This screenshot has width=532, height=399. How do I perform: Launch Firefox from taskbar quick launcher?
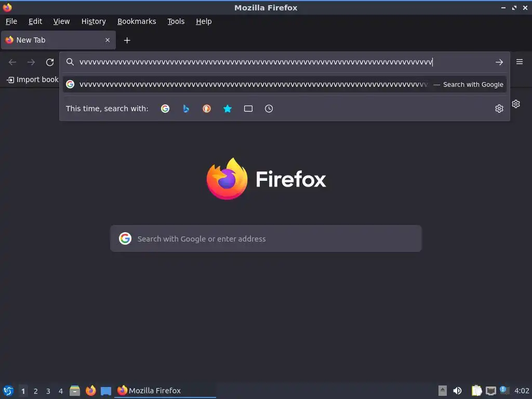click(90, 391)
